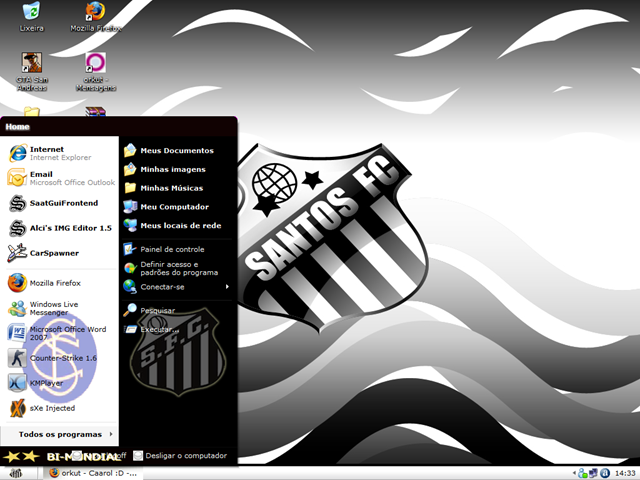Click the CarSpawner airplane icon

coord(17,253)
